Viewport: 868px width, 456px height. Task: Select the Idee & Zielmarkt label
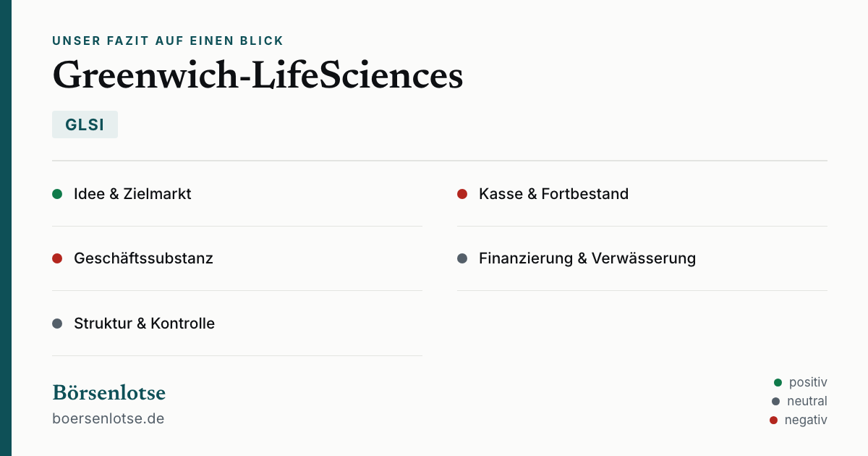coord(132,194)
